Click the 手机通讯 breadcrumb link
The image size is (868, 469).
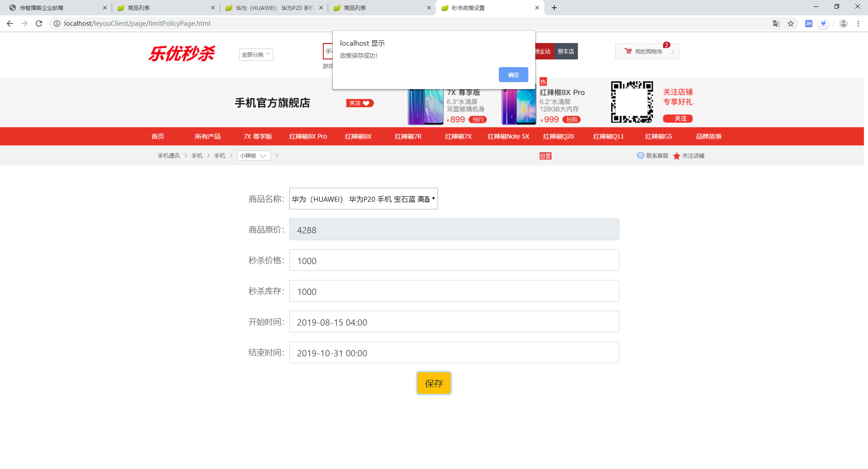pos(169,156)
